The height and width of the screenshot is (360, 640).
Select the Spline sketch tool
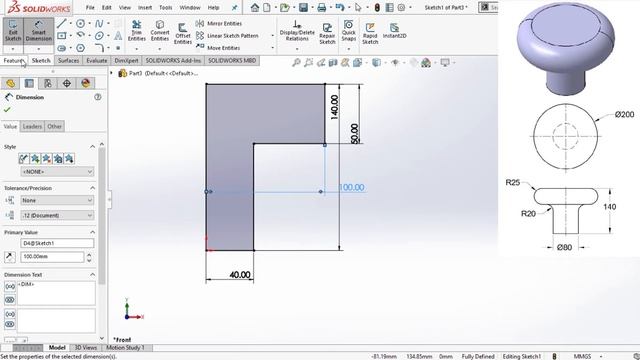pyautogui.click(x=99, y=24)
